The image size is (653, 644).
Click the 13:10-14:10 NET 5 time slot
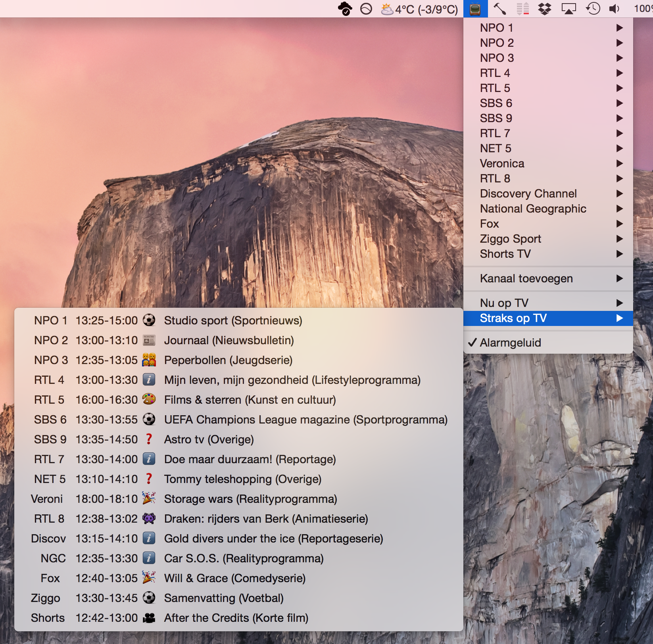point(107,479)
